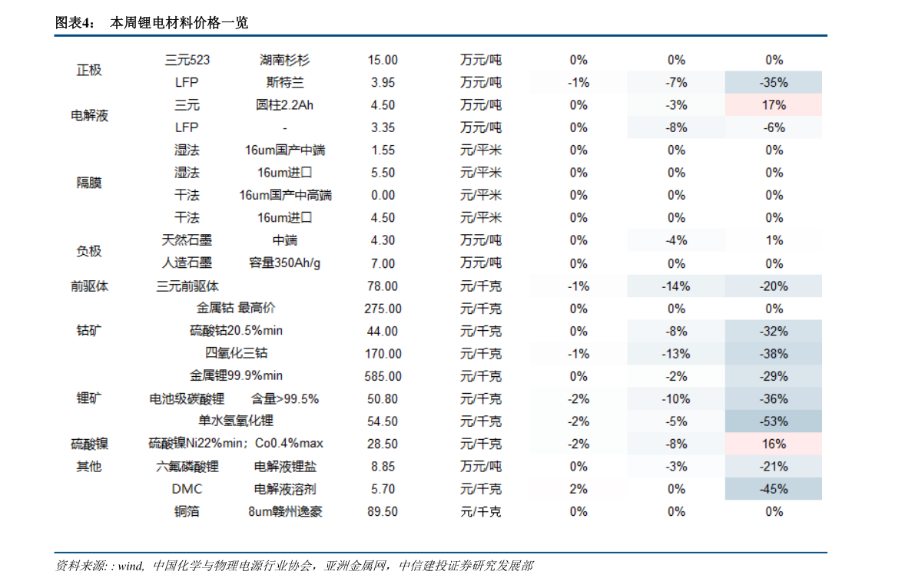Click the DMC row label

[x=187, y=490]
